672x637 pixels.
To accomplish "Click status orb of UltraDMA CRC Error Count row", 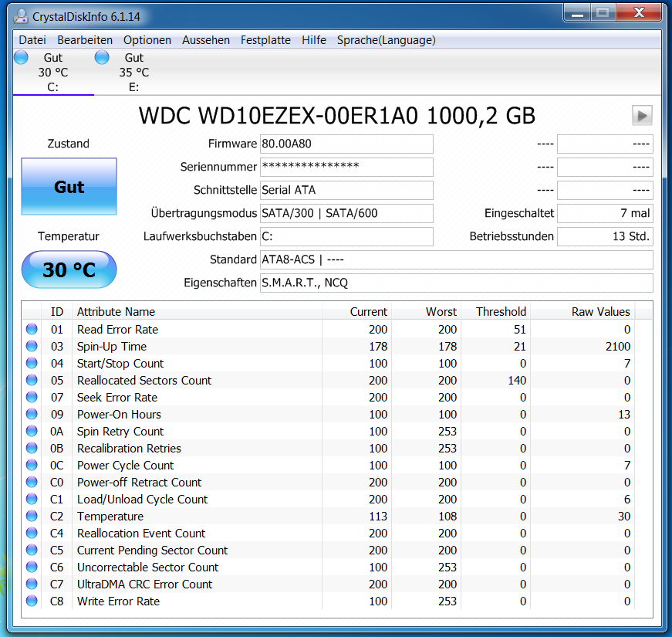I will 32,584.
